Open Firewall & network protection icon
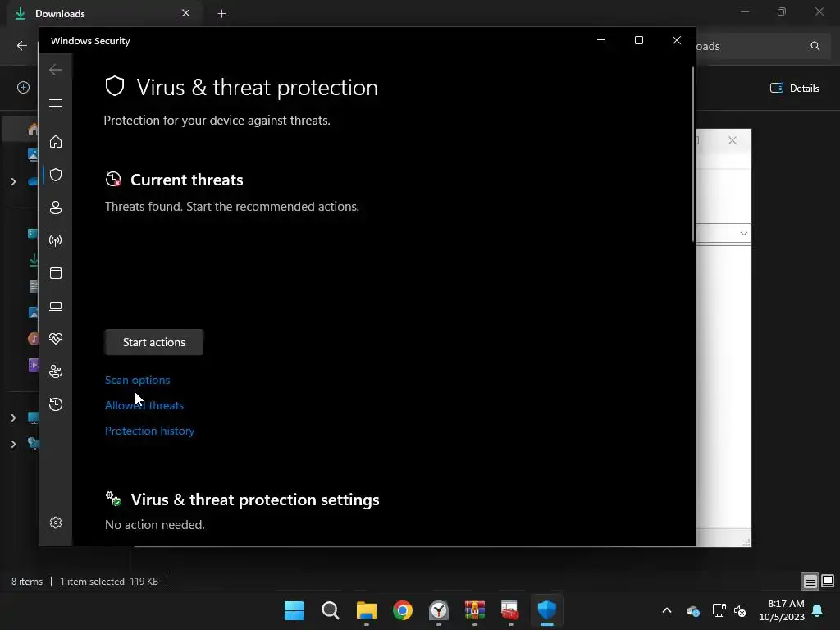840x630 pixels. point(56,240)
